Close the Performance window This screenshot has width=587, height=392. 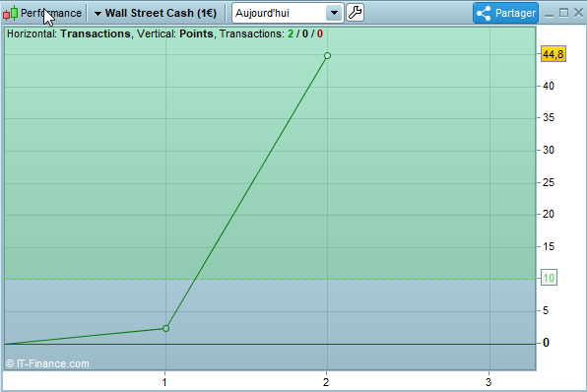tap(578, 13)
